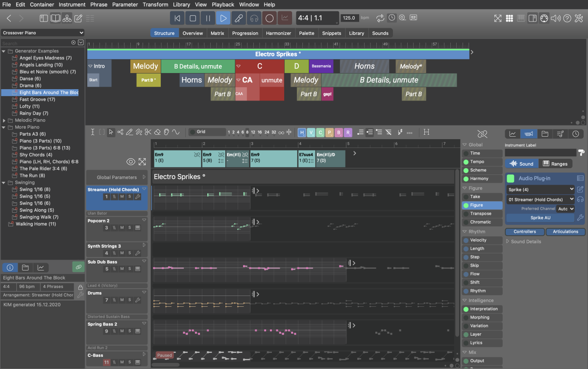Open the trumpet instrument inspector tab
Screen dimensions: 588x369
[x=529, y=134]
